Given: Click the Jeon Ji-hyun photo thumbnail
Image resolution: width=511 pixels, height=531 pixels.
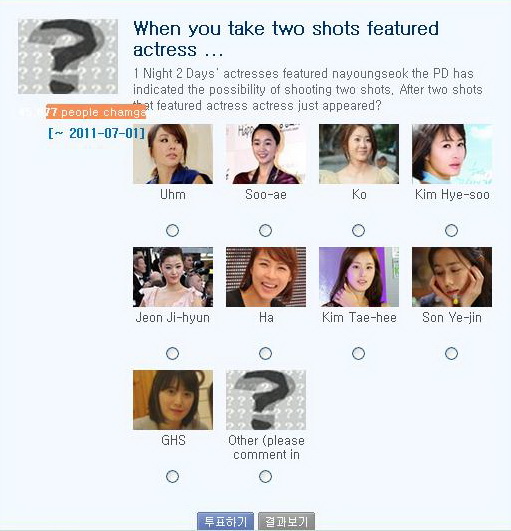Looking at the screenshot, I should click(173, 277).
